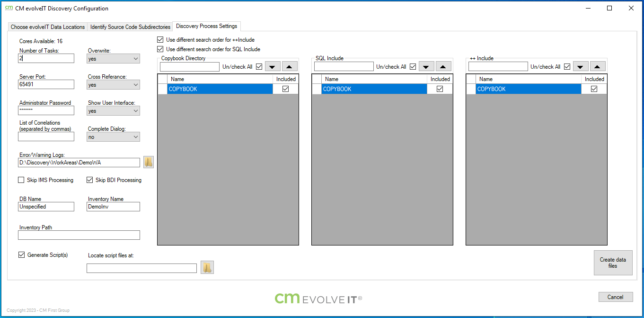Click the Copybook Directory filter box

coord(190,67)
